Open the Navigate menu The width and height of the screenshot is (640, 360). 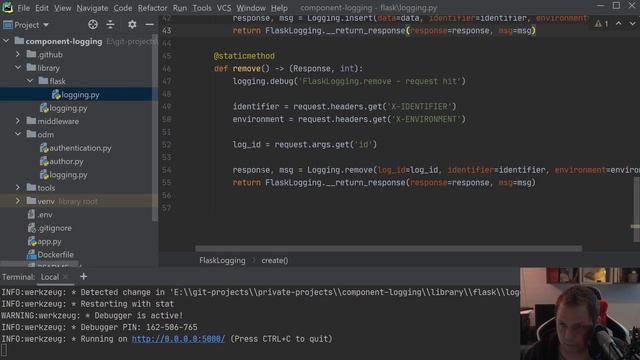tap(92, 8)
